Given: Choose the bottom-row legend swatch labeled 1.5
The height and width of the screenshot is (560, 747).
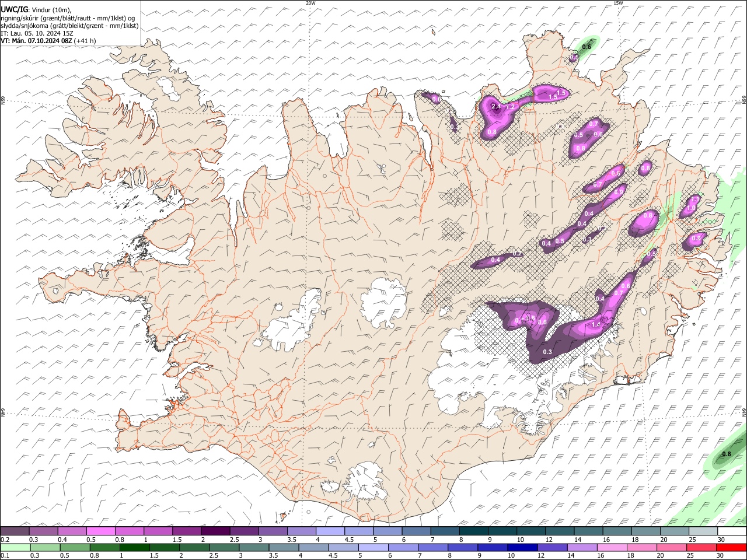Looking at the screenshot, I should click(165, 547).
